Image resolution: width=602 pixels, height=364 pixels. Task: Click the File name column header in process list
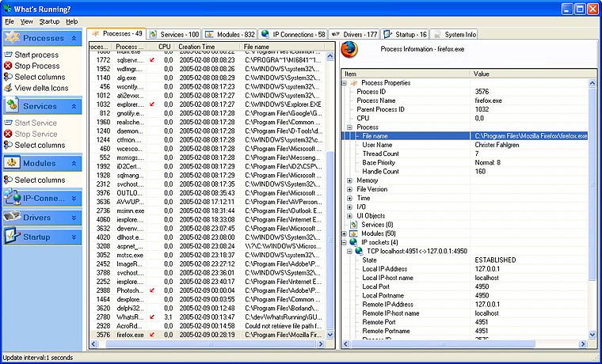pos(283,47)
